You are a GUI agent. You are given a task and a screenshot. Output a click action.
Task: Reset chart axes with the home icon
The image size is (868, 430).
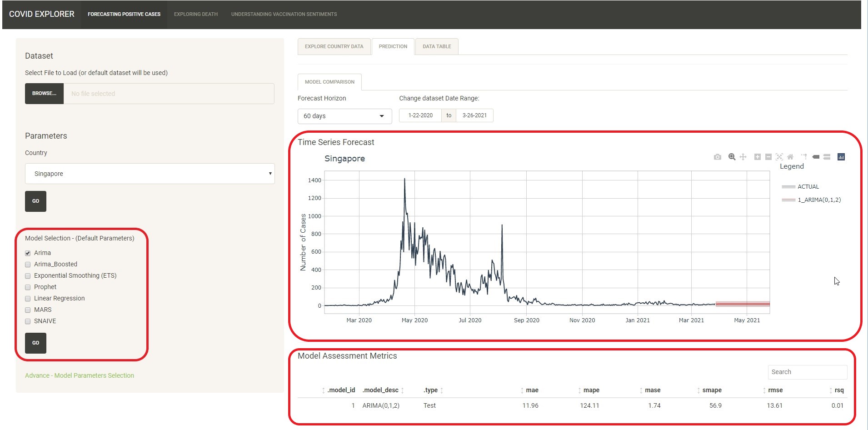[x=790, y=157]
